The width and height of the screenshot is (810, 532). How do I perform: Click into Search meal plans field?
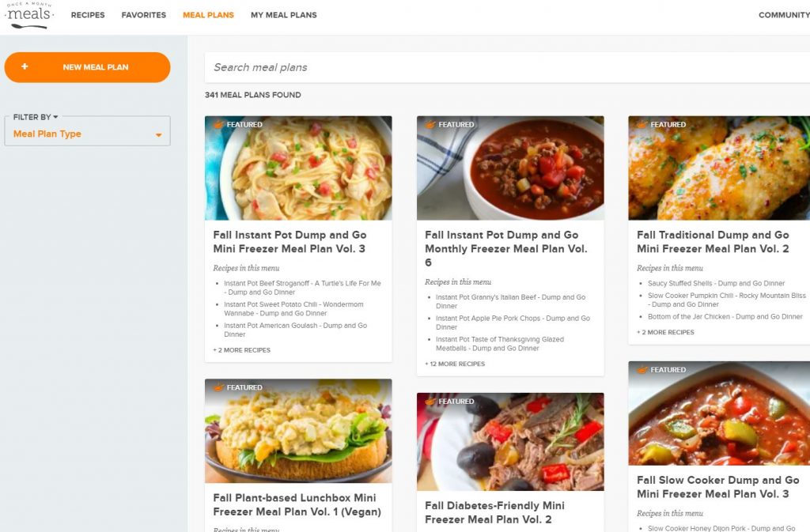(507, 67)
